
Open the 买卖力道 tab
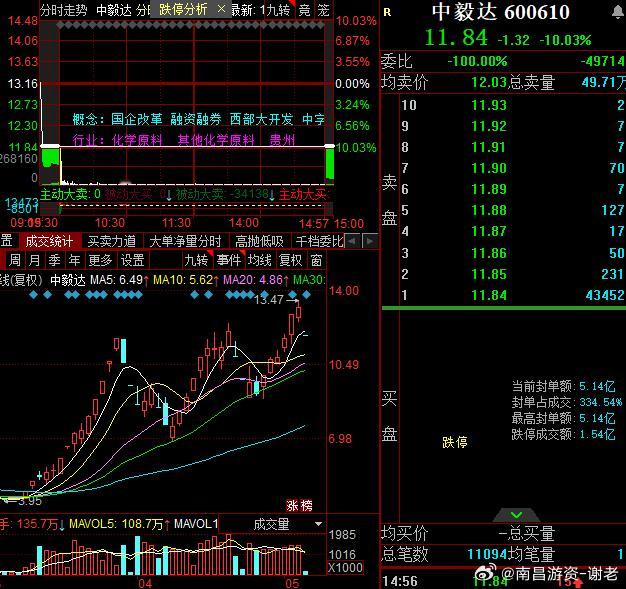112,241
